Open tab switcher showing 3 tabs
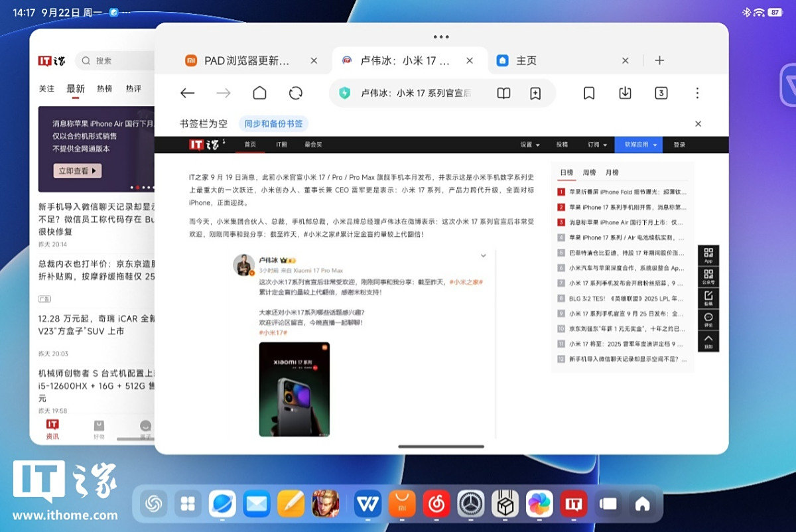 click(661, 94)
